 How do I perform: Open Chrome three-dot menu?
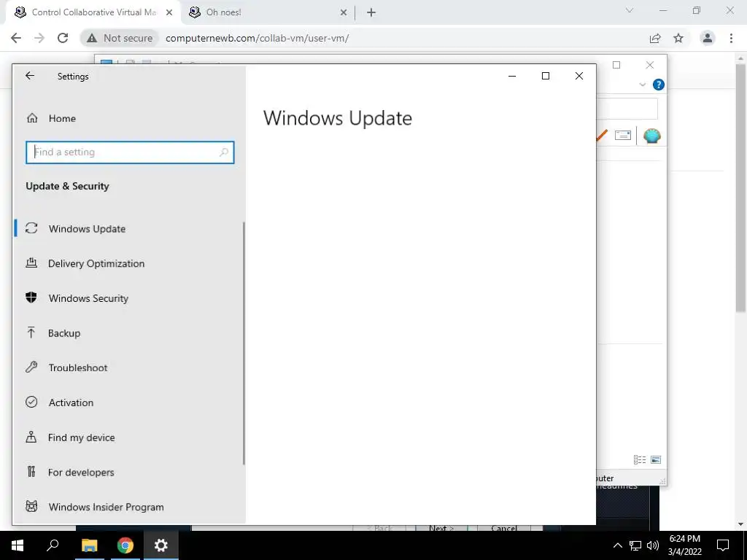point(731,38)
